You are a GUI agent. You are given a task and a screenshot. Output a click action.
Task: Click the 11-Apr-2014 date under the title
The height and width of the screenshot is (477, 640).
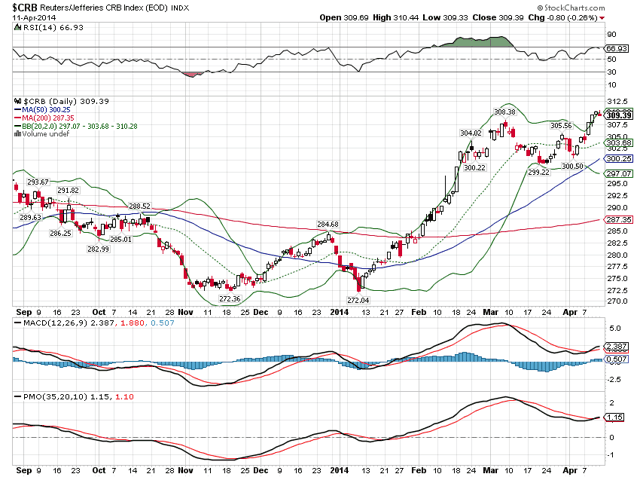click(34, 18)
